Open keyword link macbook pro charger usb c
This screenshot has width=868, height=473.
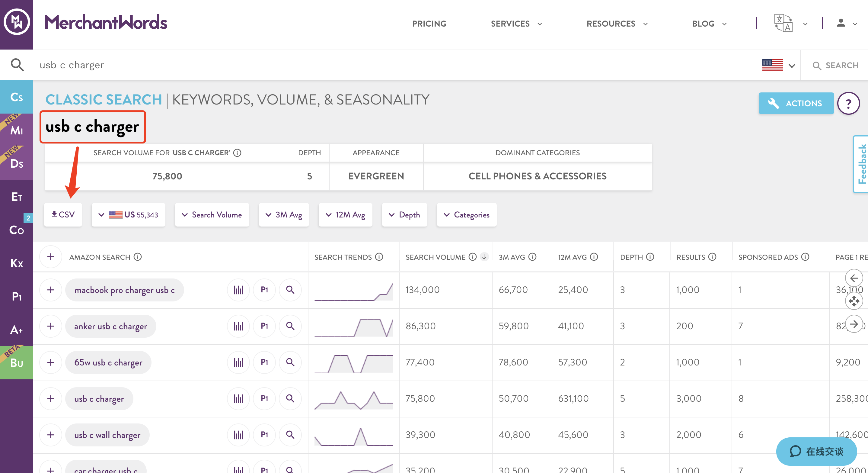pos(124,290)
